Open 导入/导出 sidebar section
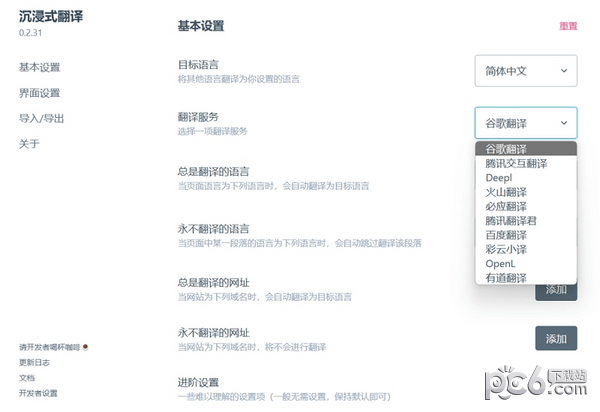Image resolution: width=600 pixels, height=412 pixels. [x=41, y=119]
